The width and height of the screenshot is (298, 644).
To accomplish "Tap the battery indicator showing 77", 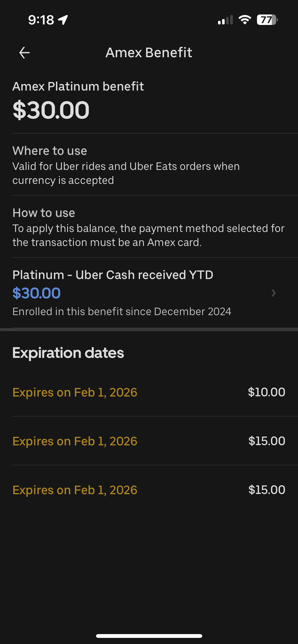I will [x=267, y=20].
